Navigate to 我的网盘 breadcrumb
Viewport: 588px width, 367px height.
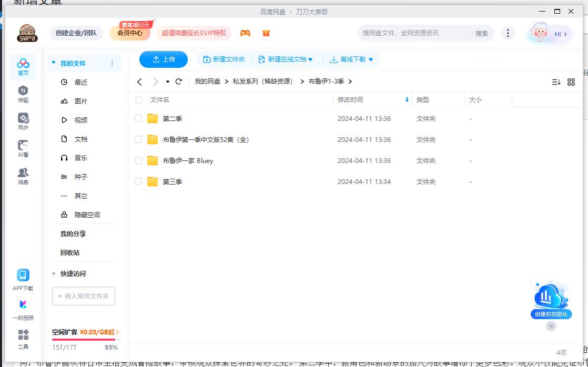pyautogui.click(x=208, y=81)
